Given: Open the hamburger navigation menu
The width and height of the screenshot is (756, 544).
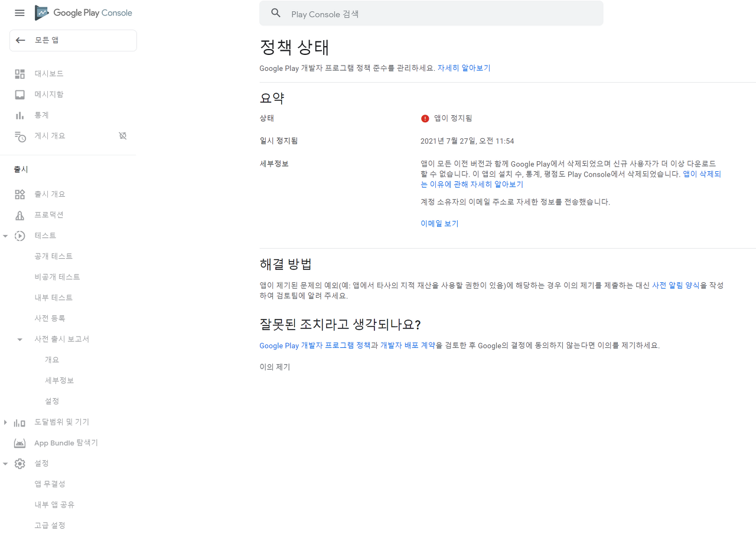Looking at the screenshot, I should point(19,13).
